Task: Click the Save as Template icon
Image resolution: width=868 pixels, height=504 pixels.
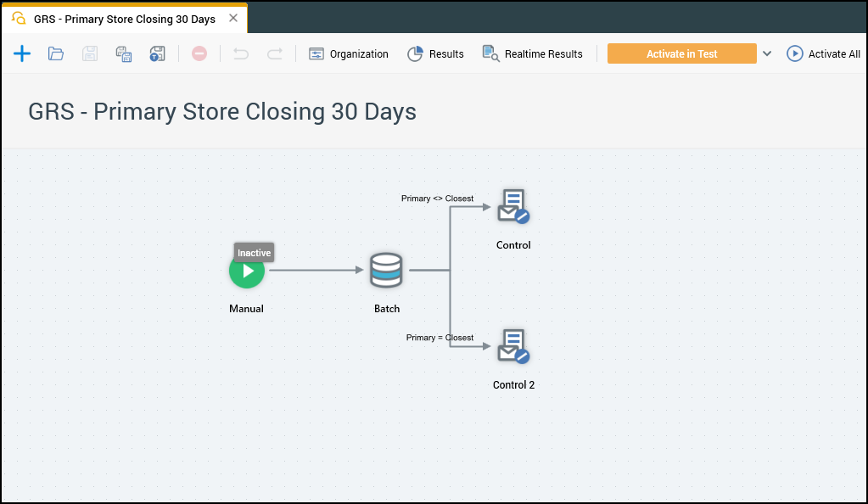Action: click(x=157, y=53)
